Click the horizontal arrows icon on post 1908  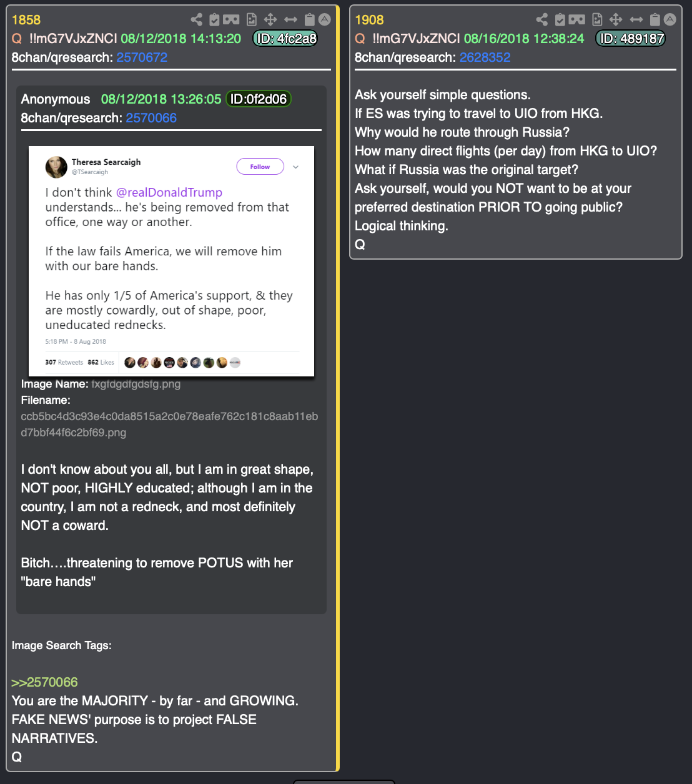click(x=636, y=19)
